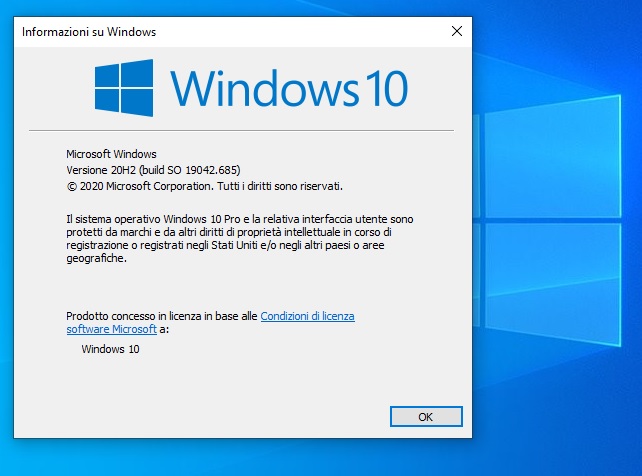This screenshot has width=642, height=476.
Task: Click the 'Versione 20H2 (build SO 19042.685)' line
Action: tap(154, 170)
